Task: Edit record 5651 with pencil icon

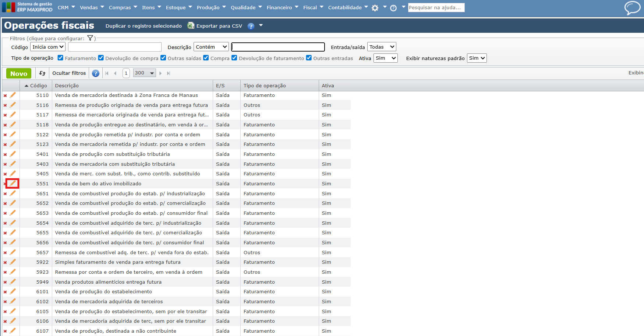Action: [13, 193]
